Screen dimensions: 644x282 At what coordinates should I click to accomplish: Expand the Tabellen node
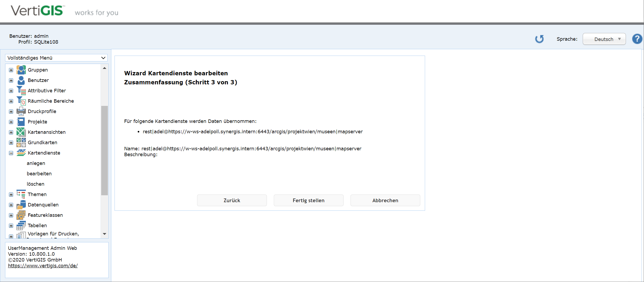pos(11,226)
